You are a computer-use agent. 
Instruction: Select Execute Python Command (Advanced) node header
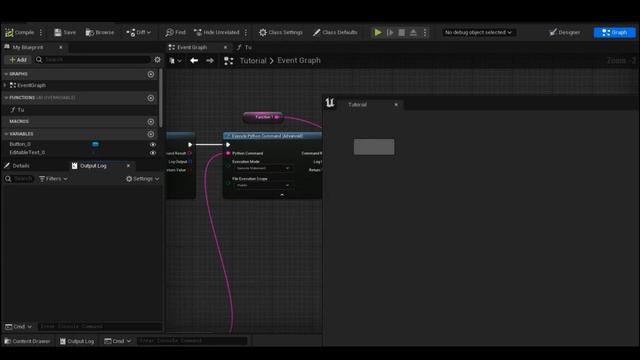(273, 136)
